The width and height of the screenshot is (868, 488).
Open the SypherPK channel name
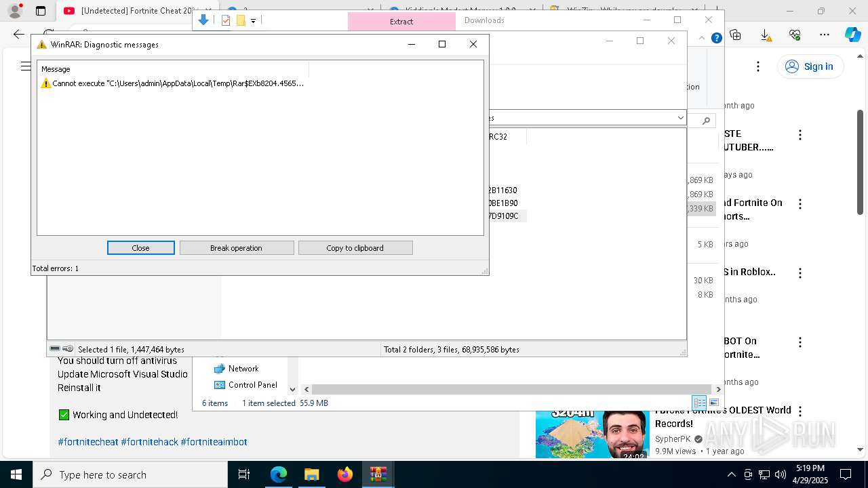(673, 439)
